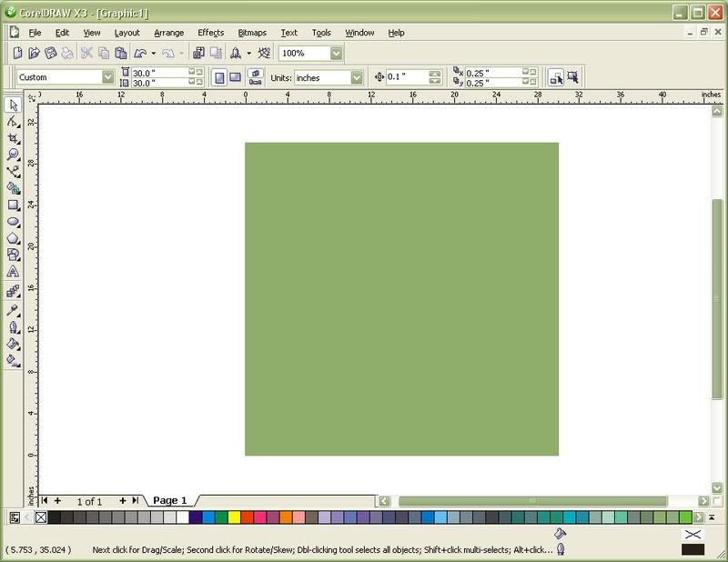
Task: Click the Open file icon
Action: [34, 54]
